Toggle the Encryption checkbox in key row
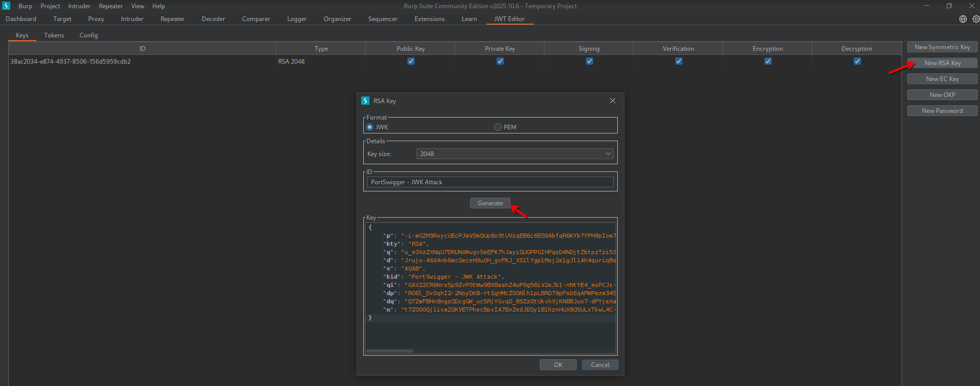Image resolution: width=980 pixels, height=386 pixels. 768,61
